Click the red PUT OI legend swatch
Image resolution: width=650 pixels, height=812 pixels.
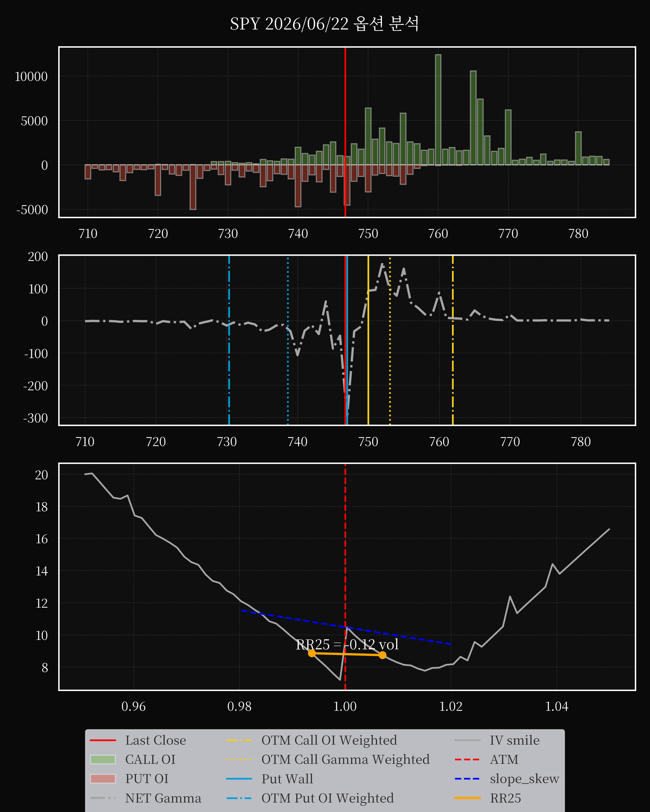click(103, 779)
